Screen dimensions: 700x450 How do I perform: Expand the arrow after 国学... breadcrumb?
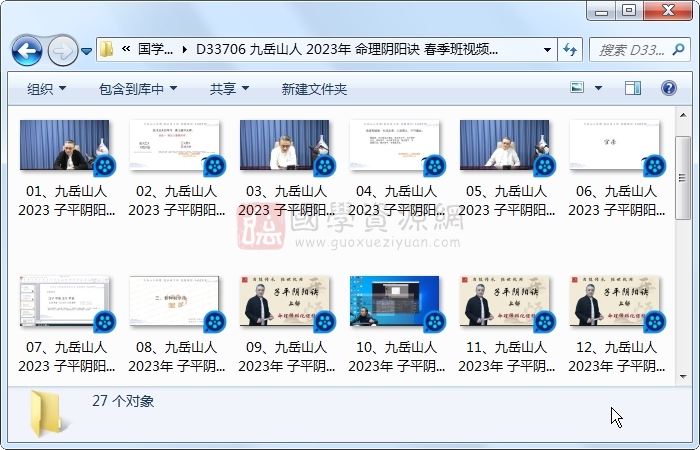tap(184, 50)
